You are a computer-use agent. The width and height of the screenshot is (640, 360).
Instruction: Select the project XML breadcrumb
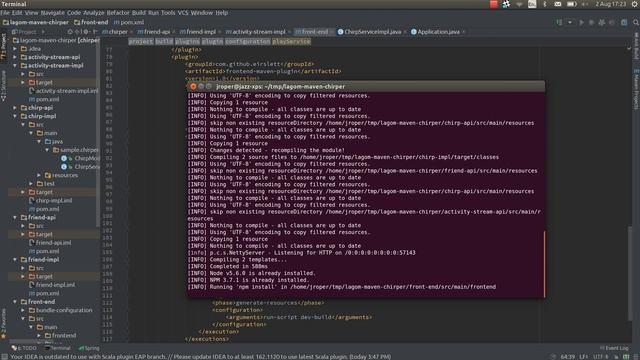pyautogui.click(x=141, y=42)
